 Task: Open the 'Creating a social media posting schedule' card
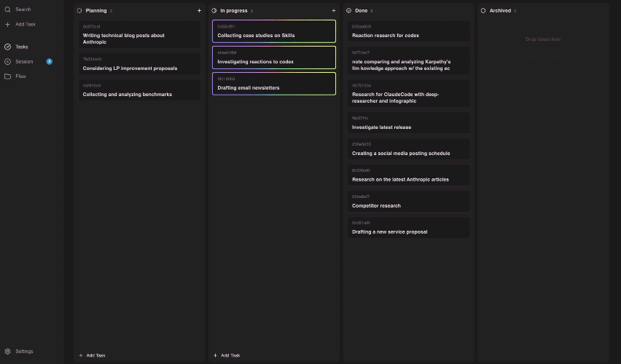point(409,149)
